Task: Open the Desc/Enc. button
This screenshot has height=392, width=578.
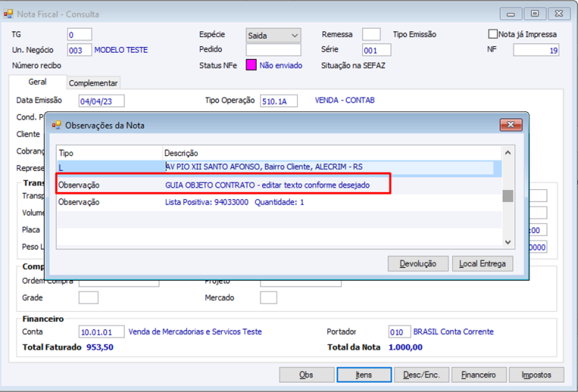Action: 421,375
